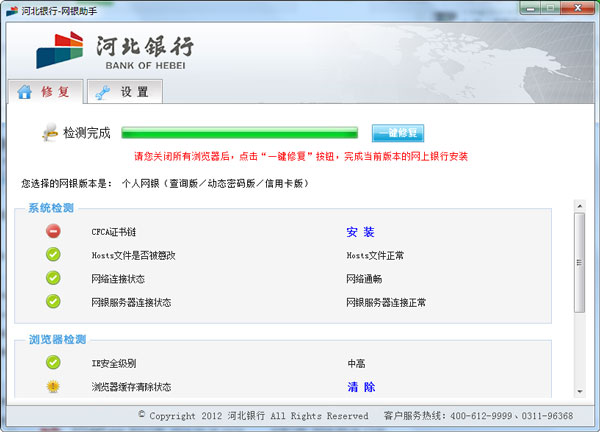Click the green check beside Hosts文件是否被篡改
The width and height of the screenshot is (600, 432).
tap(53, 255)
